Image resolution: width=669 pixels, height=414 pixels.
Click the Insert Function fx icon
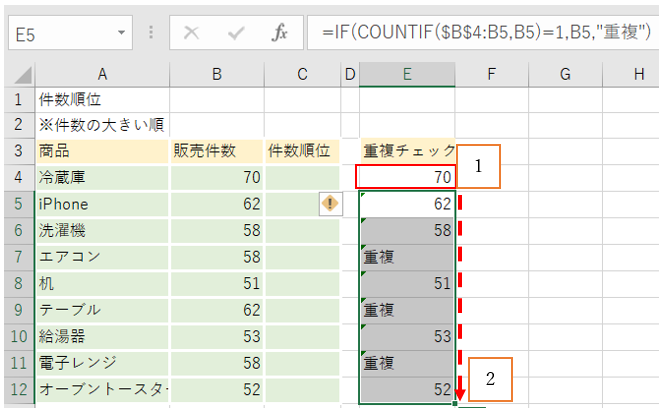coord(280,33)
